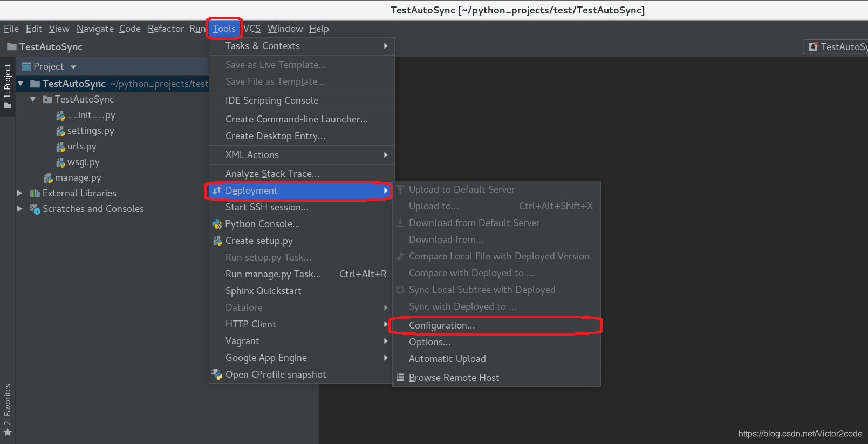Screen dimensions: 868x444
Task: Click inner TestAutoSync folder icon
Action: (47, 99)
